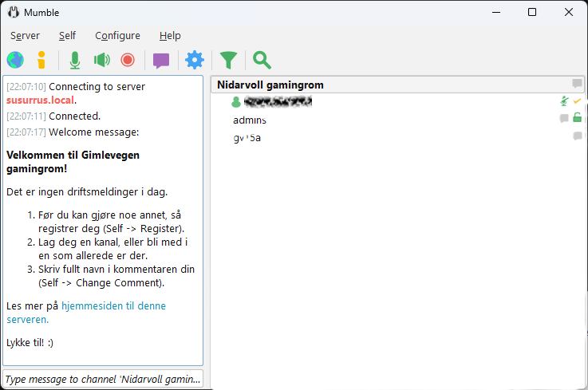This screenshot has width=588, height=390.
Task: Click the purple comment bubble toolbar icon
Action: (x=161, y=60)
